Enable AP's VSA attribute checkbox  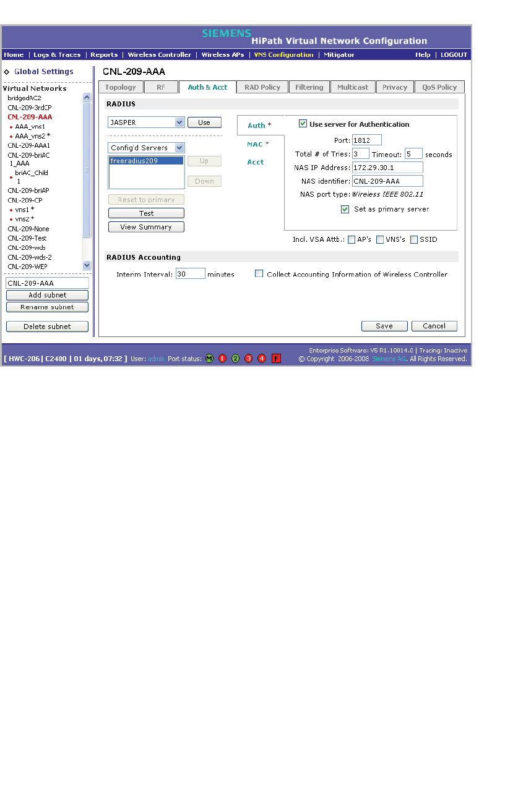[352, 239]
